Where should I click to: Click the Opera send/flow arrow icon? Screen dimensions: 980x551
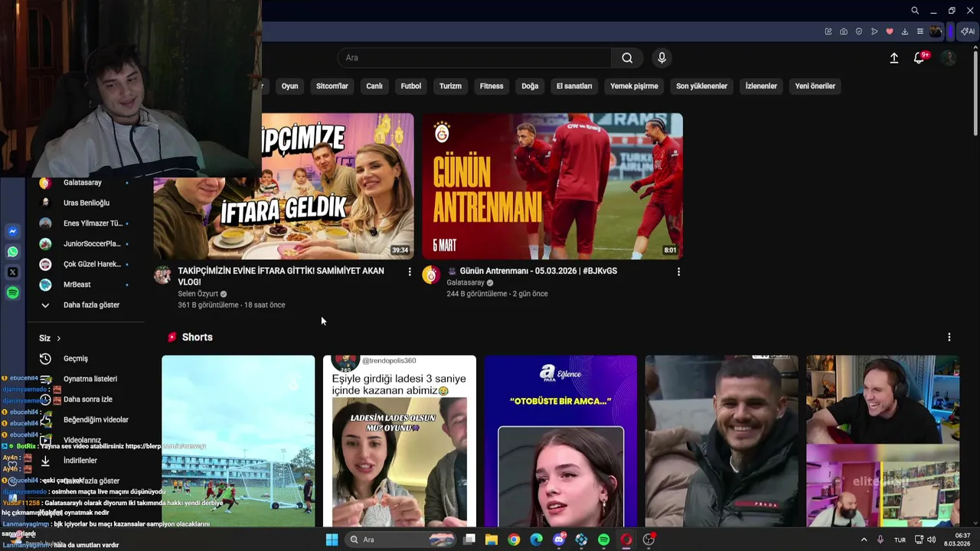tap(874, 31)
